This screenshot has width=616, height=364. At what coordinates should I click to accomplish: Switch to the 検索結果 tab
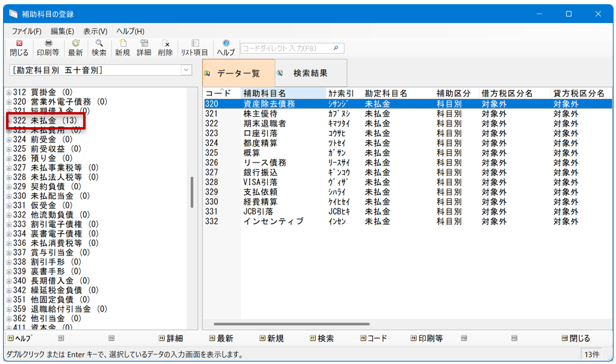tap(311, 73)
